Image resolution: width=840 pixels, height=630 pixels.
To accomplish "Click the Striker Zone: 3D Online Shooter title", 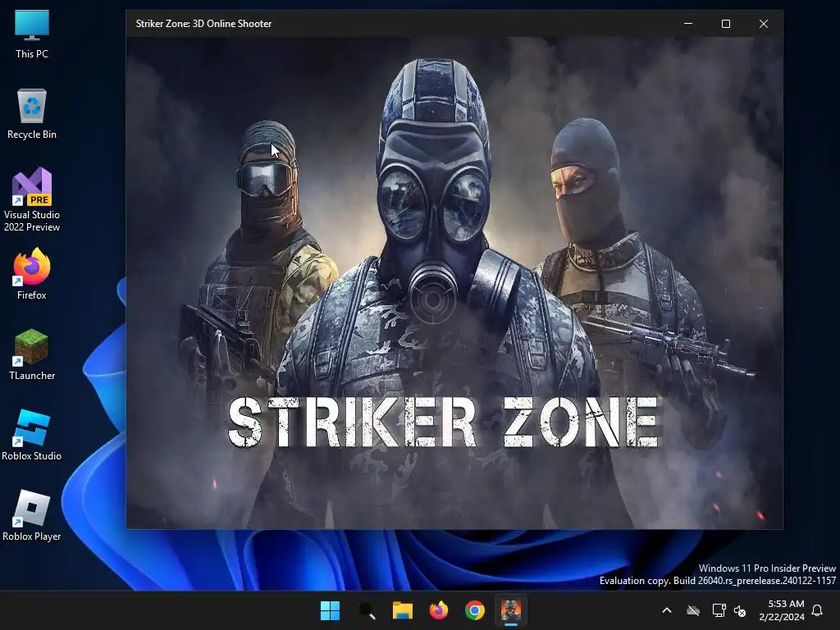I will (x=203, y=24).
